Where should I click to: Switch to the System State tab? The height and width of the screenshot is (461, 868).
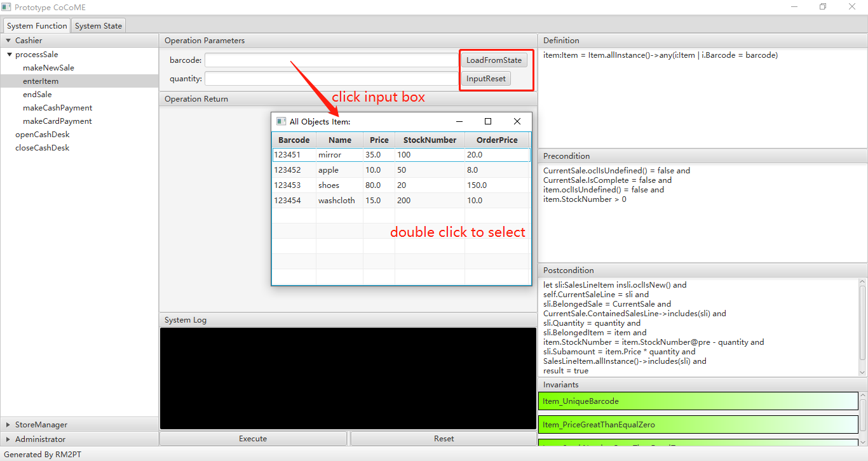[98, 25]
